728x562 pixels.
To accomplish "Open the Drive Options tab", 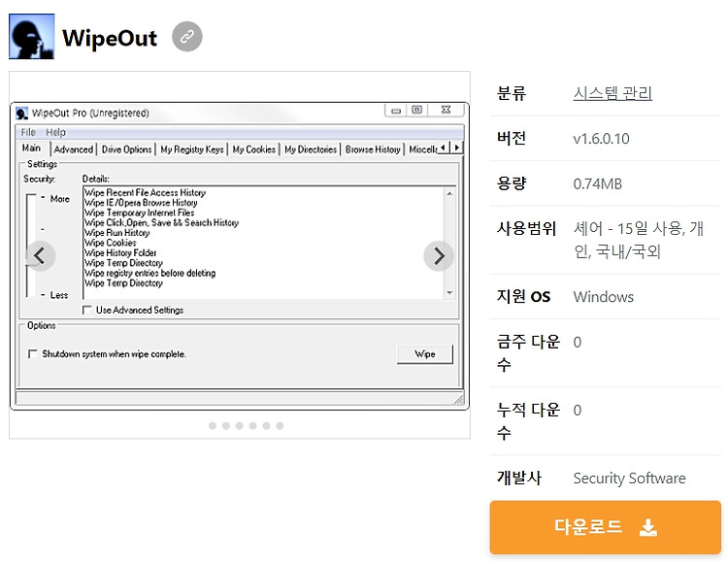I will (x=127, y=149).
